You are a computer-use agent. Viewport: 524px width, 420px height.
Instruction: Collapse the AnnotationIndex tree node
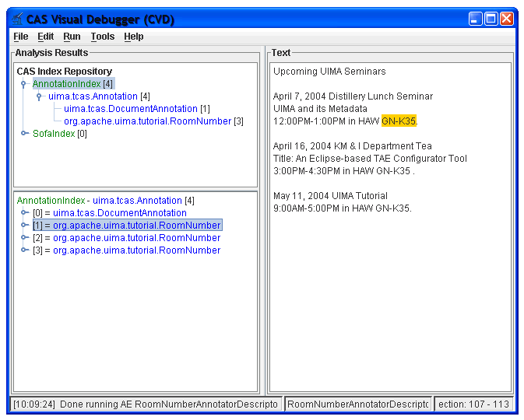[x=24, y=84]
